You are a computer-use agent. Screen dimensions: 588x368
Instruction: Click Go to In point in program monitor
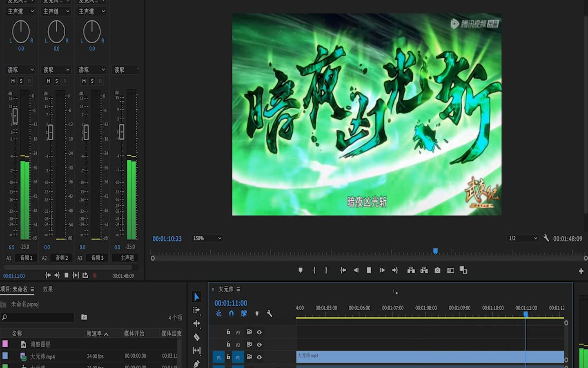(x=343, y=270)
